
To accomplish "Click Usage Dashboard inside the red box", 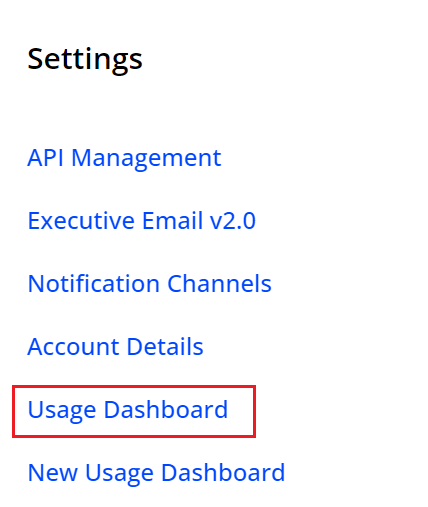I will [128, 410].
